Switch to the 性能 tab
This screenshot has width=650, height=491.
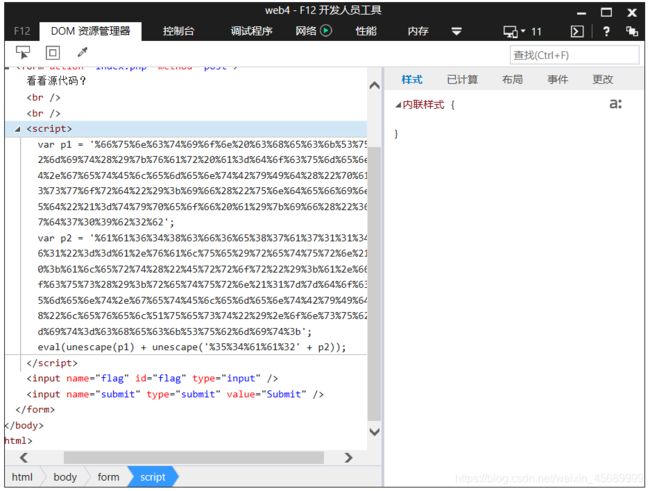366,31
